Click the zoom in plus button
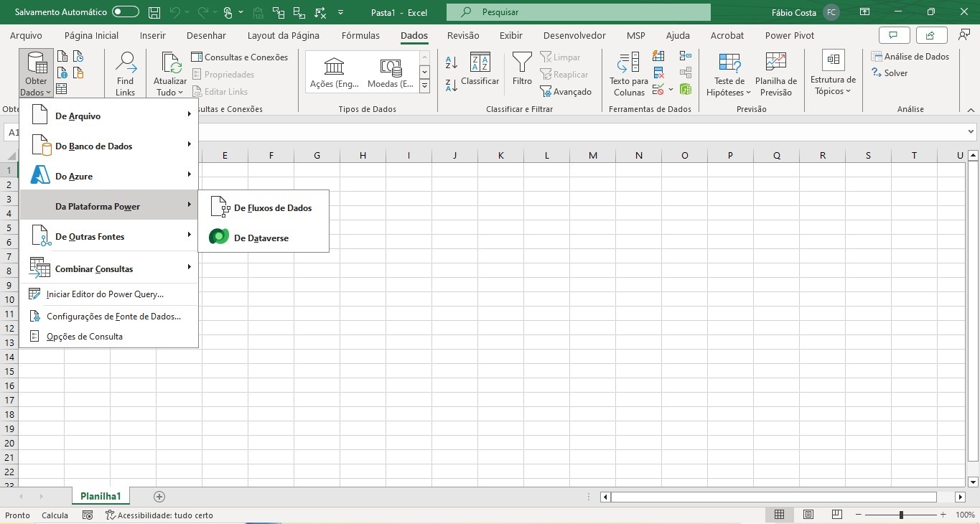The width and height of the screenshot is (980, 524). pyautogui.click(x=944, y=515)
